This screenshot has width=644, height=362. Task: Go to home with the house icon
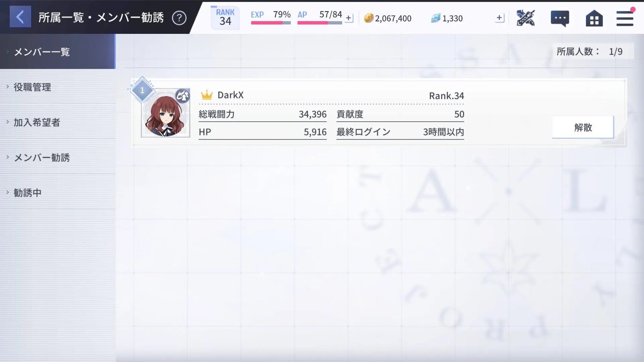tap(594, 18)
